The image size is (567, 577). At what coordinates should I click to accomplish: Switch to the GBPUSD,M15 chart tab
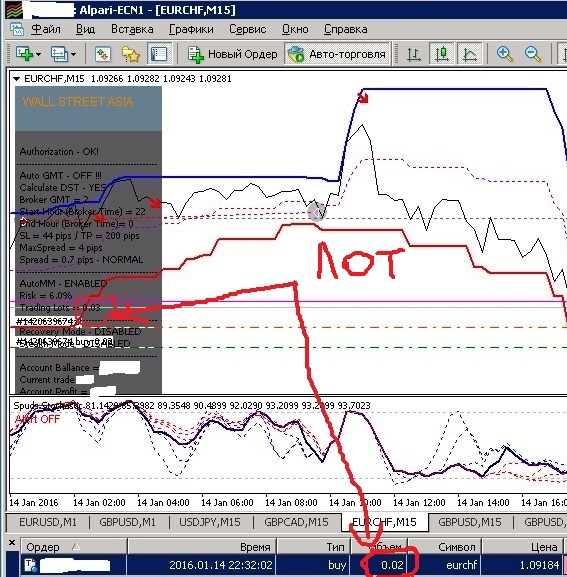tap(469, 522)
